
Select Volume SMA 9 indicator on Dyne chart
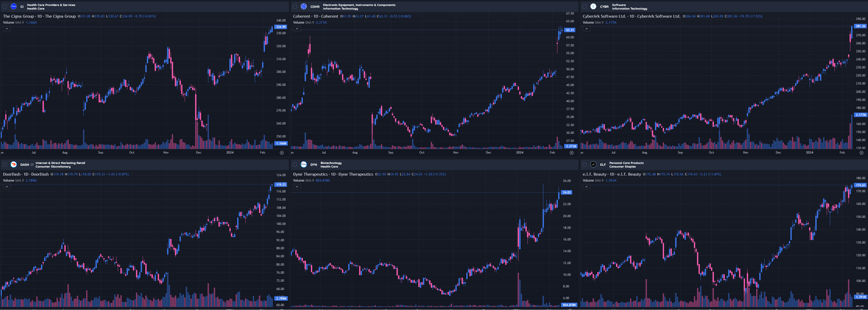303,181
